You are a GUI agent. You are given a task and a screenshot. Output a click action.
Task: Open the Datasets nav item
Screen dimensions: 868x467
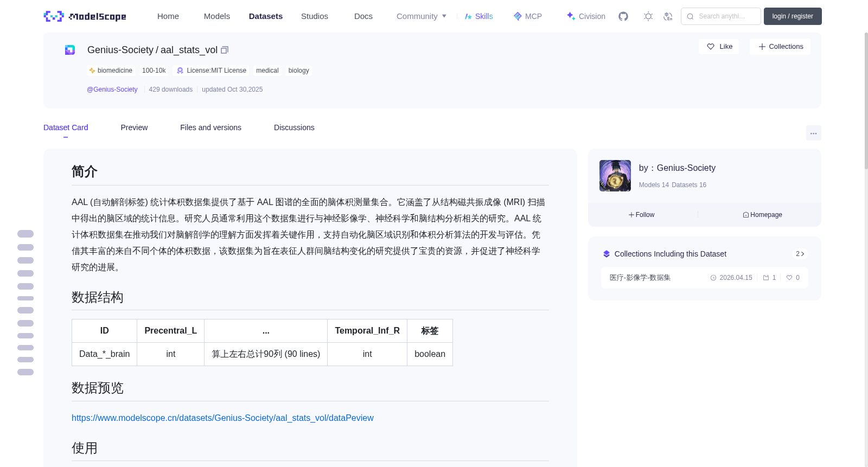(266, 16)
